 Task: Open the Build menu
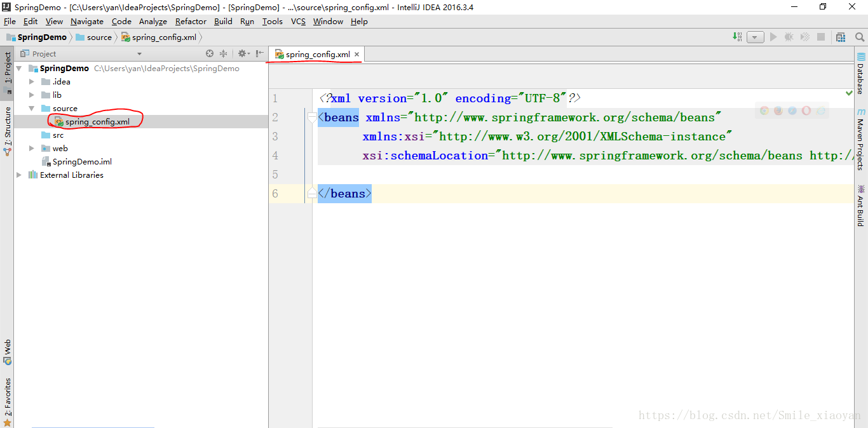point(223,21)
